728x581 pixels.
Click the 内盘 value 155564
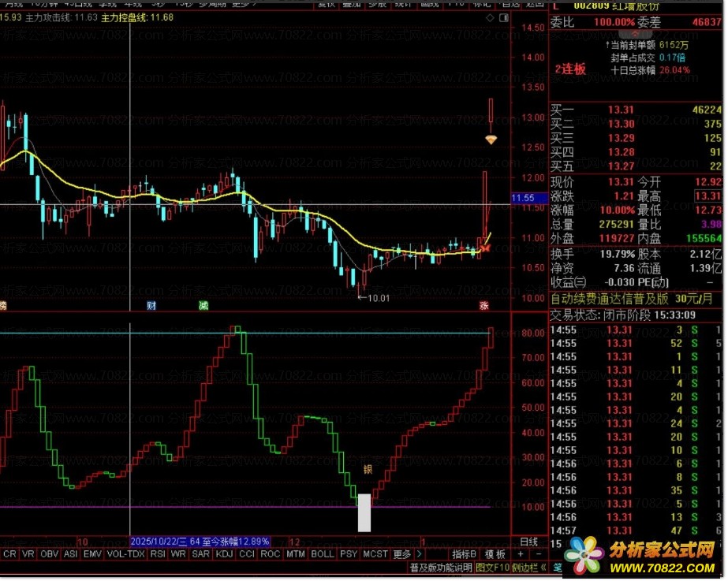pos(704,239)
